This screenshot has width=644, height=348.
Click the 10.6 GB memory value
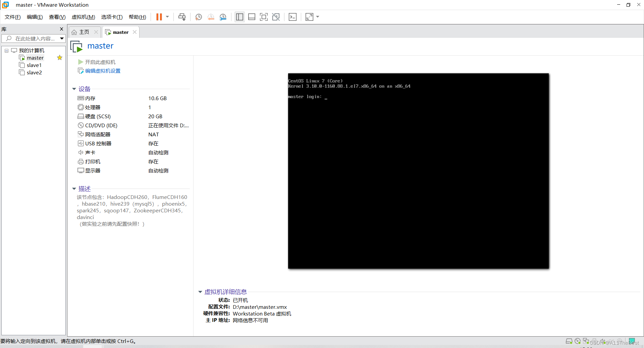[x=158, y=98]
